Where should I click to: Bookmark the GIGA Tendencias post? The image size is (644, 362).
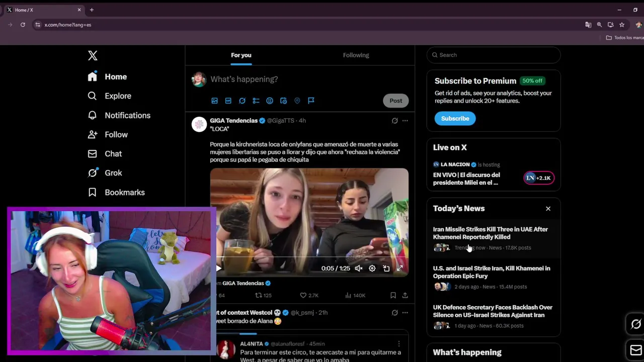pyautogui.click(x=393, y=296)
